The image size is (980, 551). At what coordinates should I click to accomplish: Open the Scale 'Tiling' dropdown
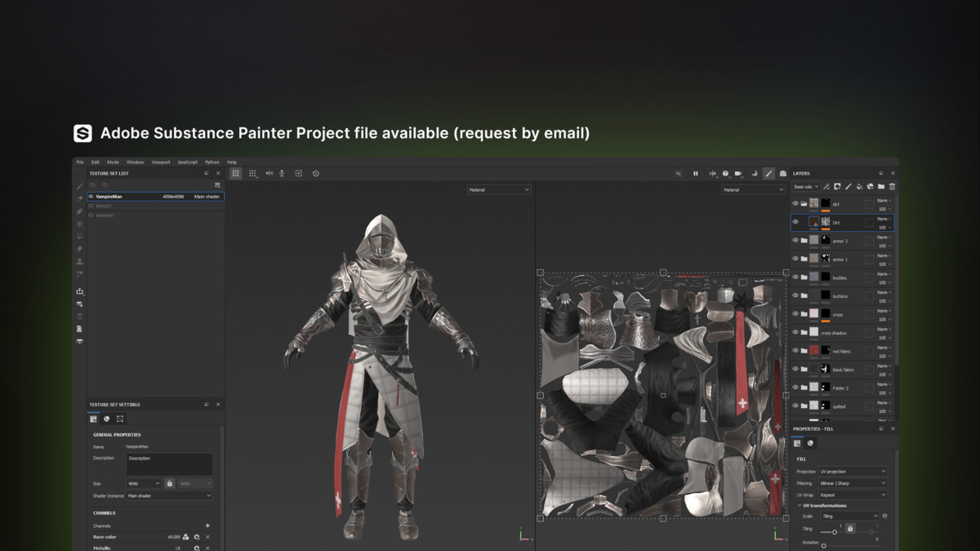pyautogui.click(x=849, y=516)
